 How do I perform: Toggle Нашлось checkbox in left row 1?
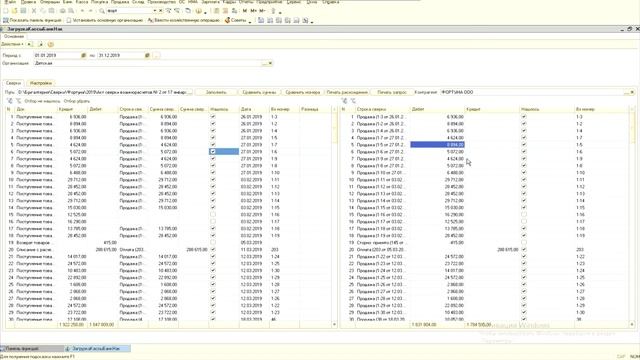(x=213, y=117)
